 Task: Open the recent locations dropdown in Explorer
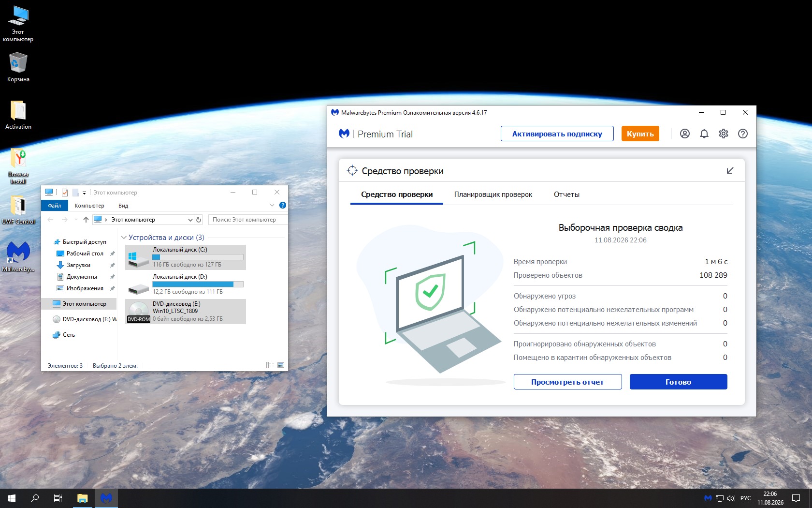click(76, 220)
